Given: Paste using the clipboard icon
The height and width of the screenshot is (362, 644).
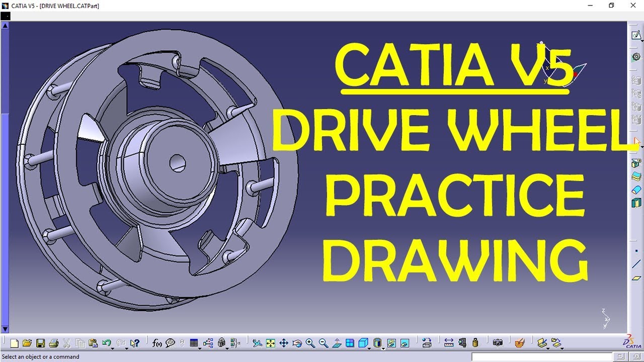Looking at the screenshot, I should pyautogui.click(x=93, y=343).
